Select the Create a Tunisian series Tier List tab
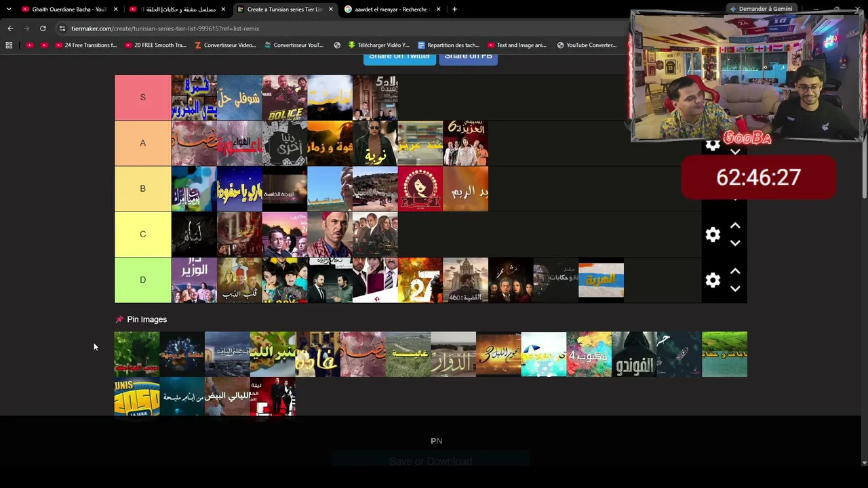Viewport: 868px width, 488px height. tap(285, 9)
